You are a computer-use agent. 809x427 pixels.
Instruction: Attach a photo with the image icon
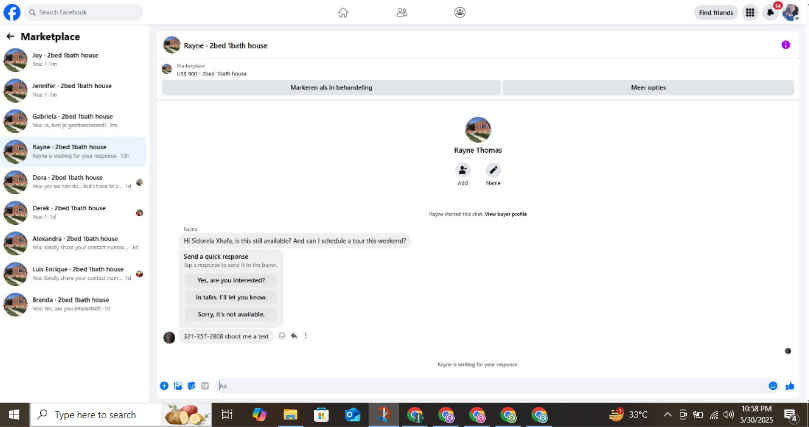click(x=178, y=386)
